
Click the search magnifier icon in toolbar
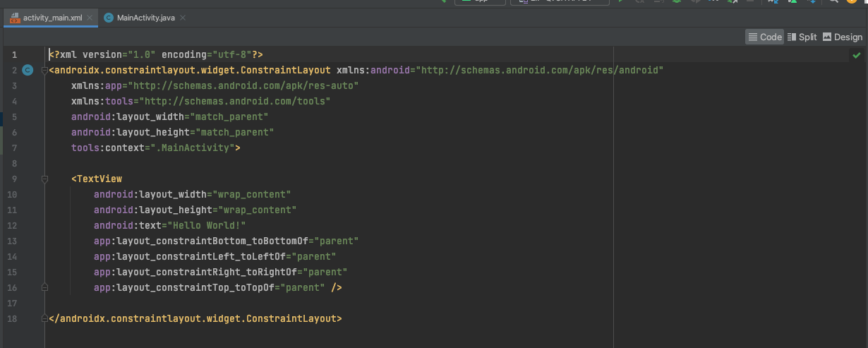(833, 1)
